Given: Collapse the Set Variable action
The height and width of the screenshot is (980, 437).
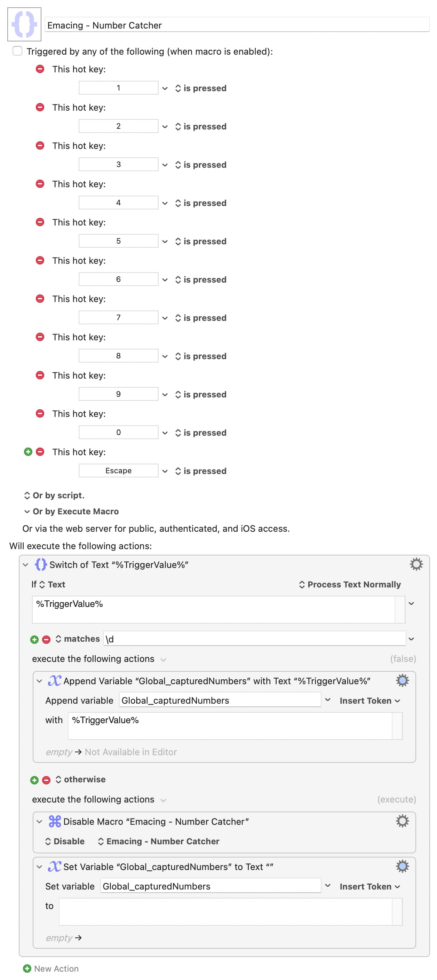Looking at the screenshot, I should [x=39, y=867].
